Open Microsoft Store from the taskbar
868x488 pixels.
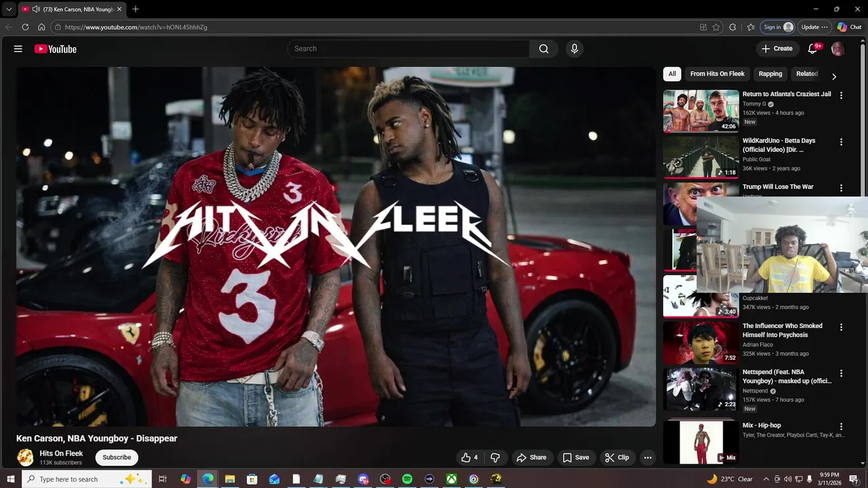252,479
